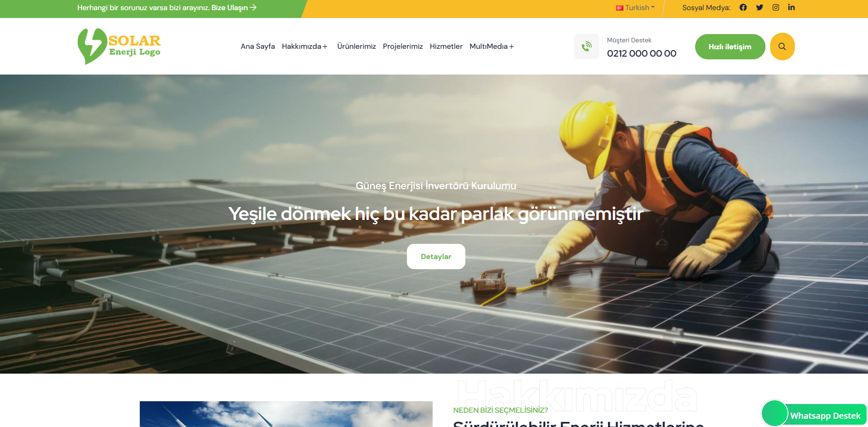Open the Projelerimiz navigation item
Image resolution: width=868 pixels, height=427 pixels.
coord(403,46)
